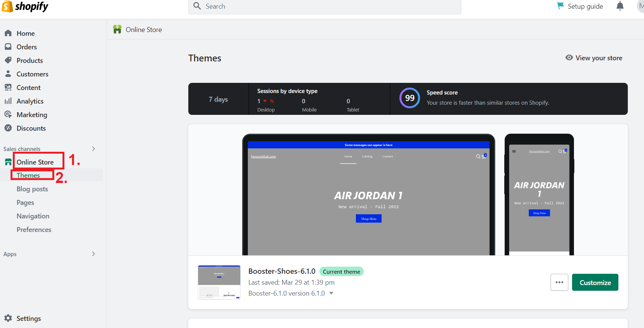The image size is (644, 328).
Task: Open Navigation submenu item
Action: [x=33, y=216]
